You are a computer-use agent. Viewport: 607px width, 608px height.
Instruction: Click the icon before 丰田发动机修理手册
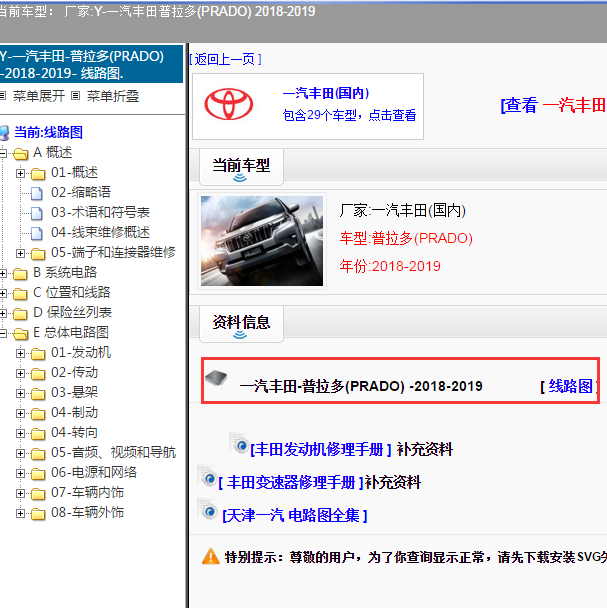pos(239,443)
